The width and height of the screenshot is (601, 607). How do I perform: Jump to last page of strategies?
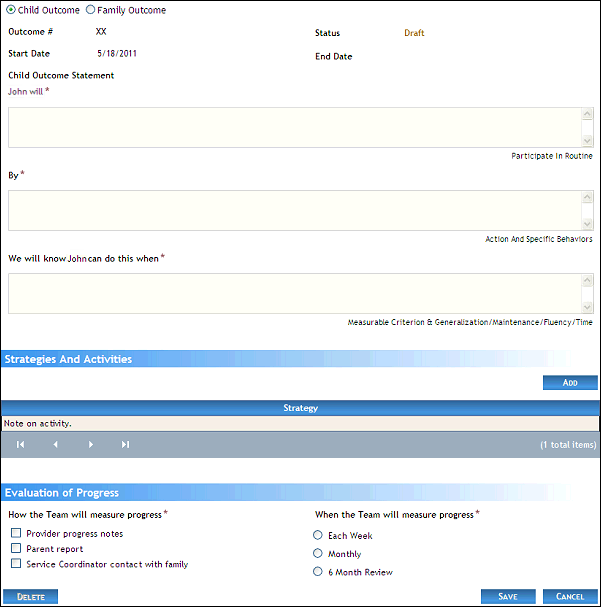click(x=125, y=444)
